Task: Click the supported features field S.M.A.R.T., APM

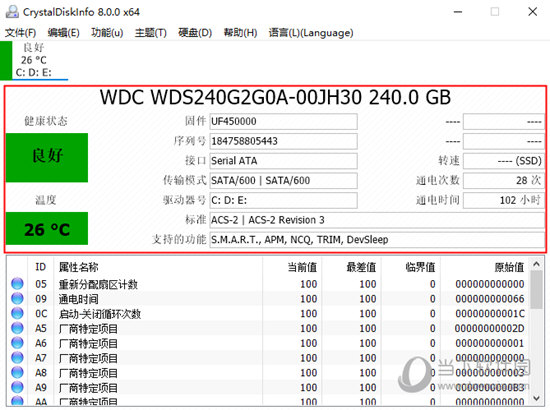Action: pos(377,240)
